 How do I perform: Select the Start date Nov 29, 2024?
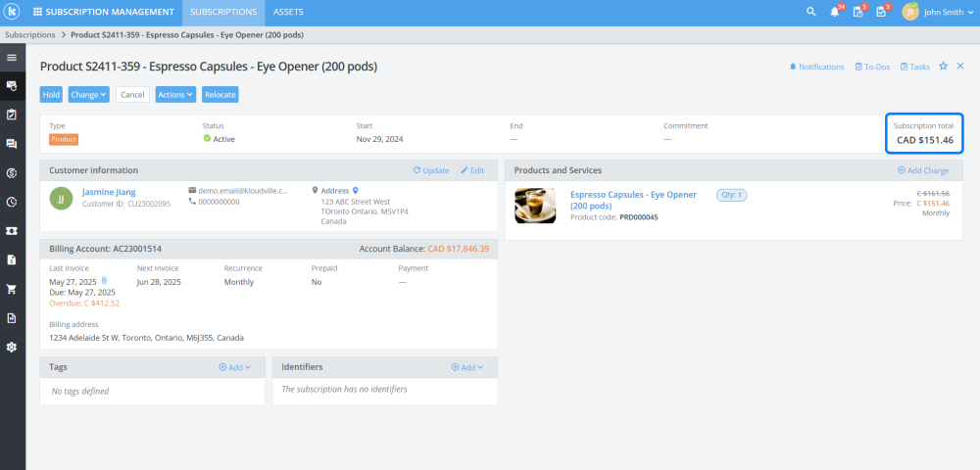tap(380, 139)
